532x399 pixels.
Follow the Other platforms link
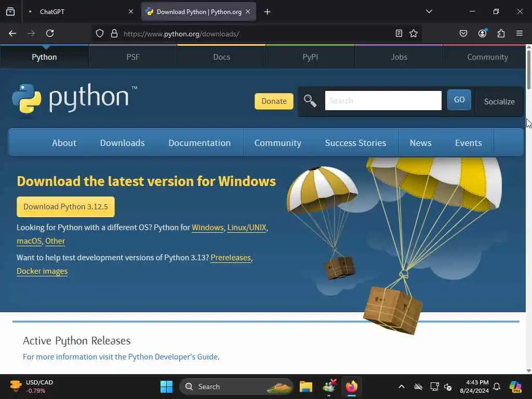(55, 241)
